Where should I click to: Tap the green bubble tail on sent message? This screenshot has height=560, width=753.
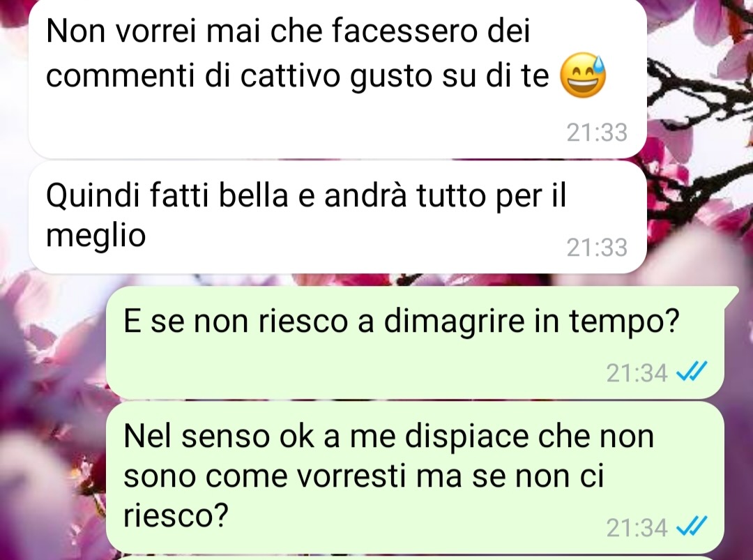coord(732,294)
